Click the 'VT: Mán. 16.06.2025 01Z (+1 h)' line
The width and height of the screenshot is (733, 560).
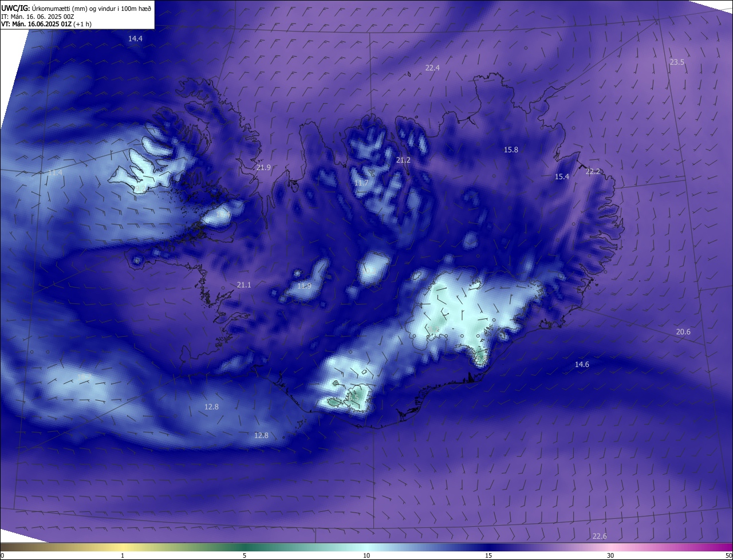point(46,24)
